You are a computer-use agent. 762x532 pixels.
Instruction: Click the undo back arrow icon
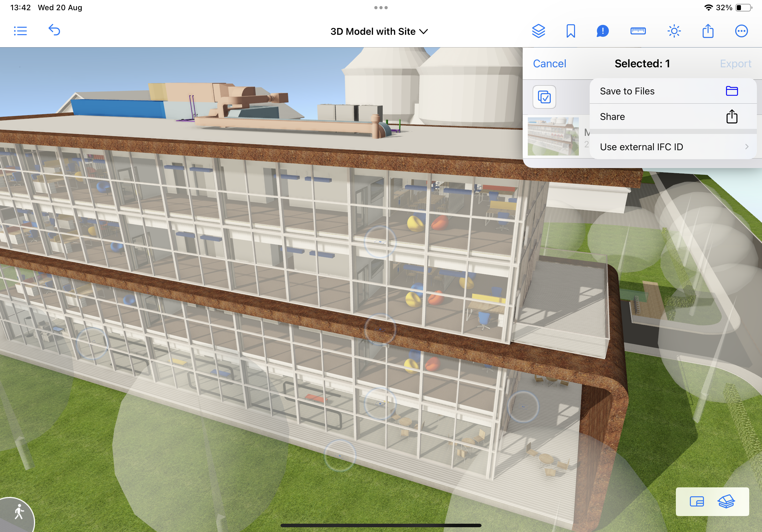tap(55, 31)
